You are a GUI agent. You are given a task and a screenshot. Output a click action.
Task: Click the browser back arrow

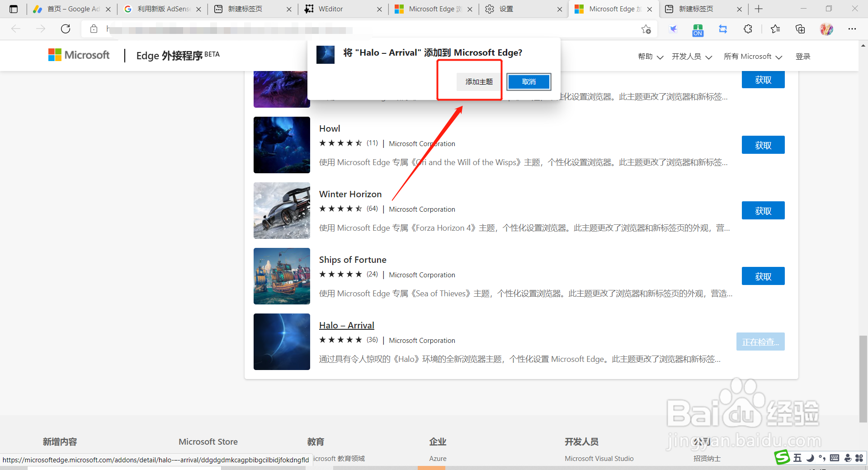click(16, 29)
